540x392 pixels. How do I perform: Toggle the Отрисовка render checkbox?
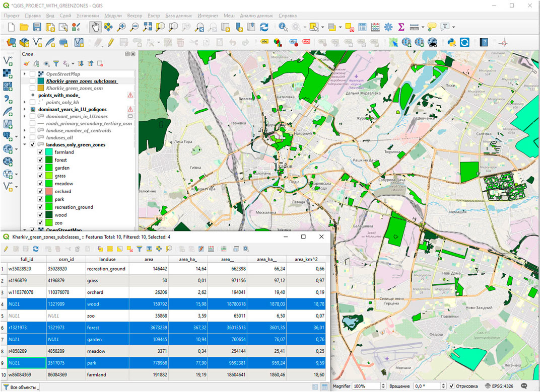click(x=452, y=386)
